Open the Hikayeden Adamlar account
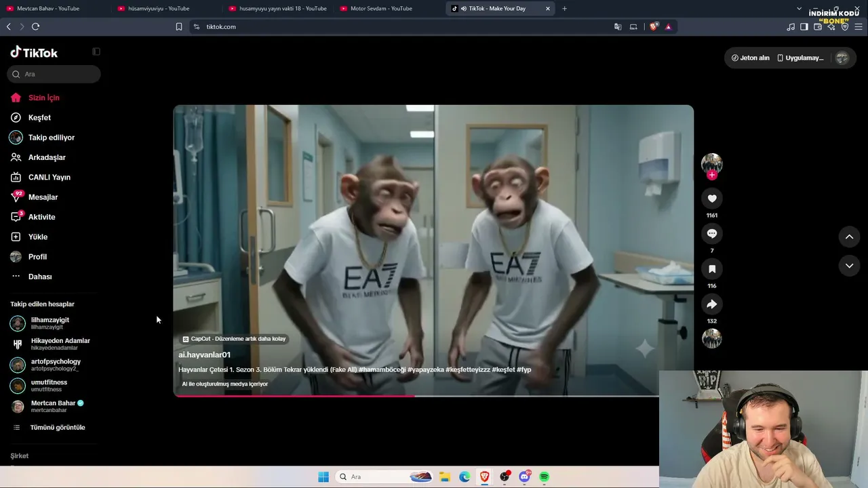The height and width of the screenshot is (488, 868). [x=50, y=344]
